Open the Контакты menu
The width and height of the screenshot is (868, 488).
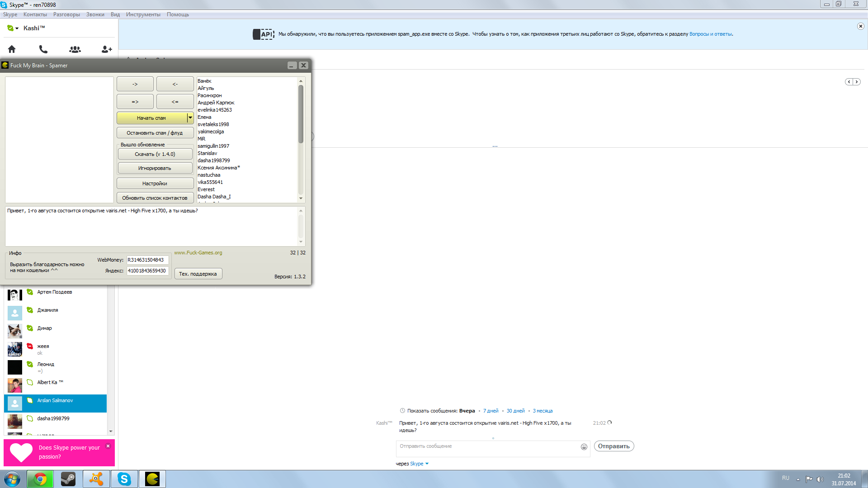[x=35, y=14]
